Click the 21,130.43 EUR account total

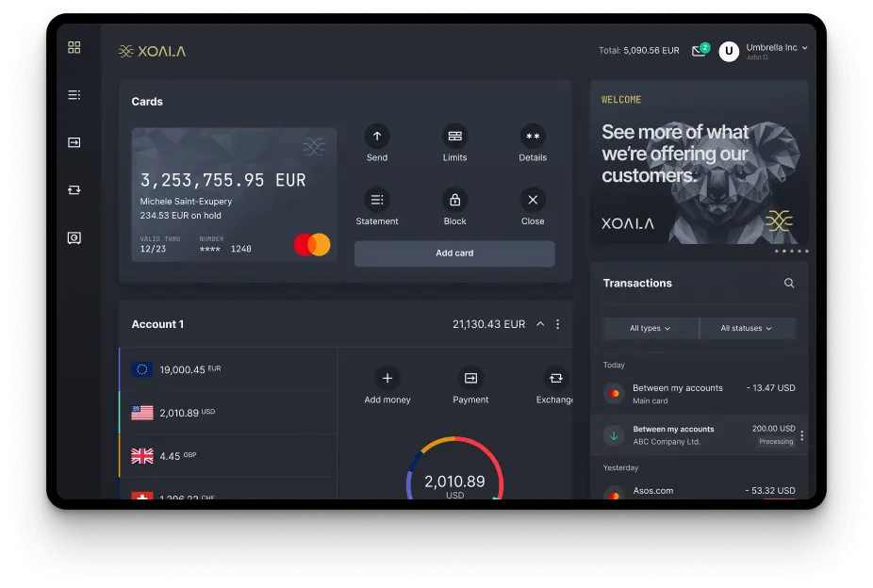(x=489, y=324)
